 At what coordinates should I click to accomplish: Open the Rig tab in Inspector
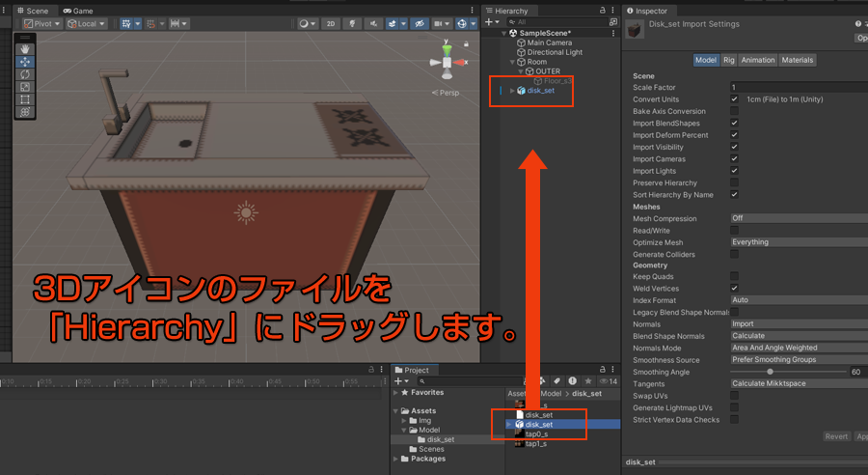pyautogui.click(x=729, y=60)
